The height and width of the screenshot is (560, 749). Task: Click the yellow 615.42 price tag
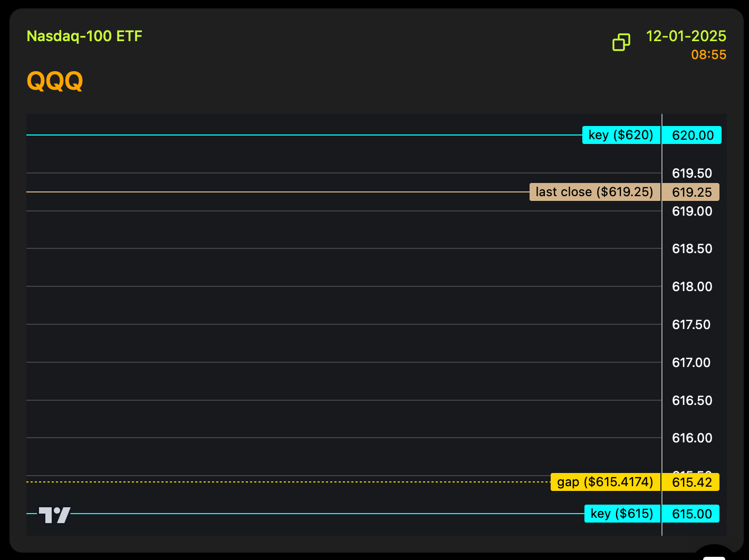[x=691, y=482]
